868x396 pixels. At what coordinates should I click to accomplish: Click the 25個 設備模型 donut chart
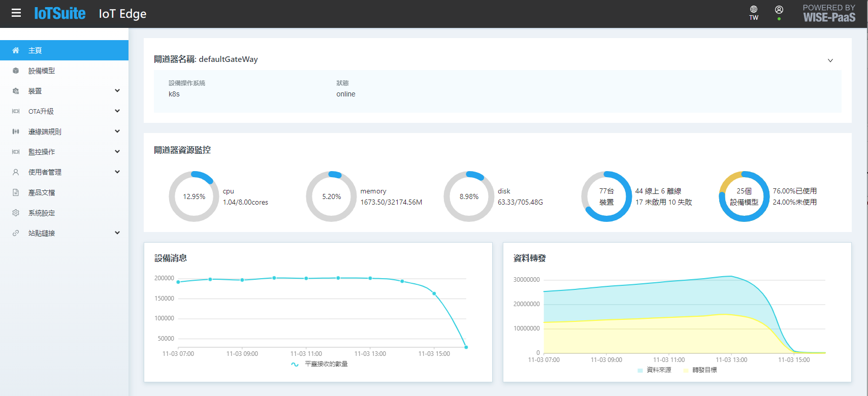coord(744,196)
